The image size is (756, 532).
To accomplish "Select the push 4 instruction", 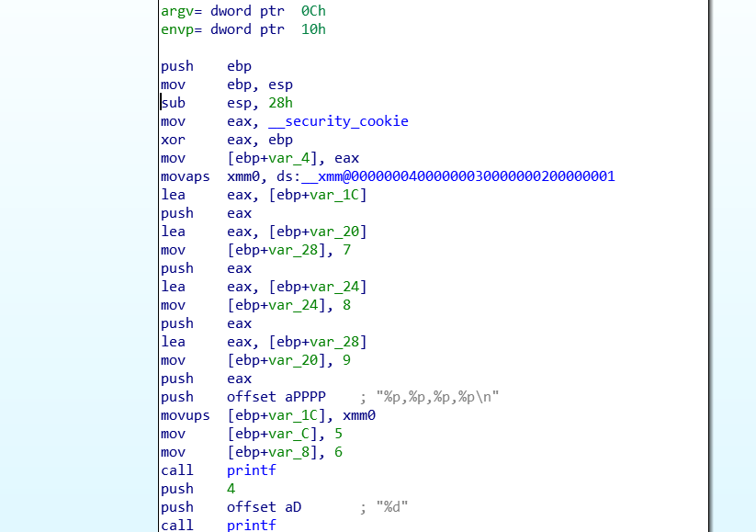I will [x=198, y=489].
